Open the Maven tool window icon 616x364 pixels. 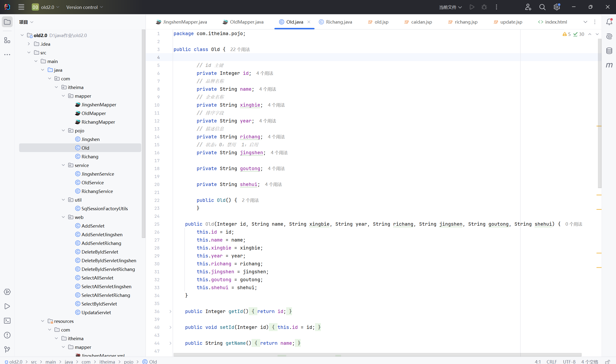pyautogui.click(x=609, y=65)
